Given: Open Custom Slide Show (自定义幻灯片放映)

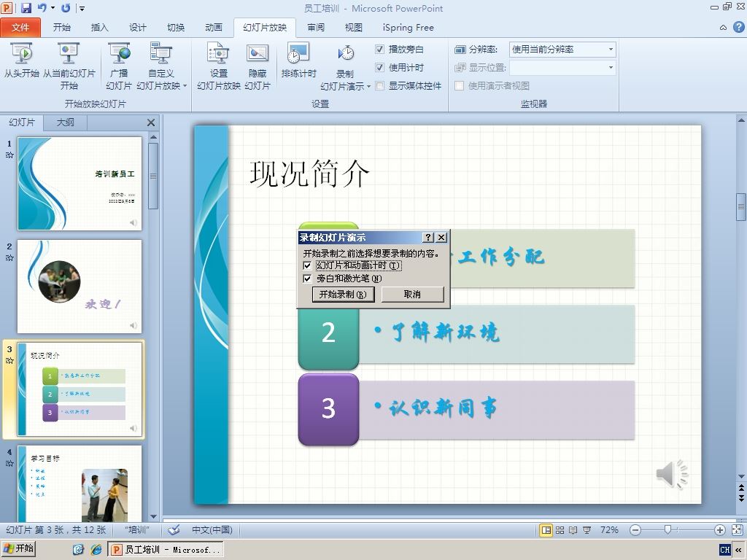Looking at the screenshot, I should [161, 66].
